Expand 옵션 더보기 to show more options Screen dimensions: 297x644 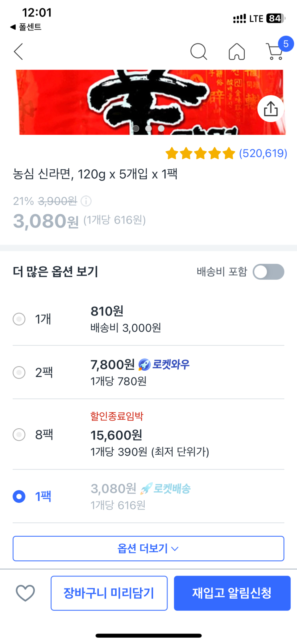148,548
